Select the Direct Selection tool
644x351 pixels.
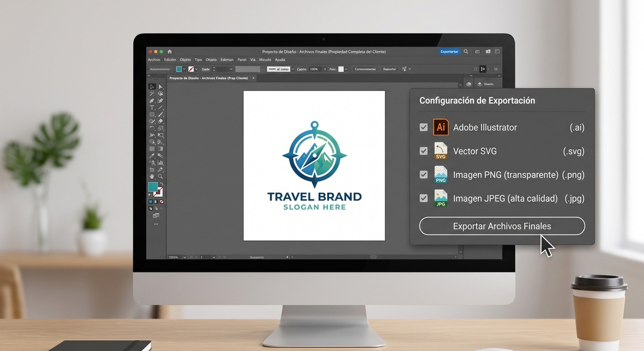point(160,86)
